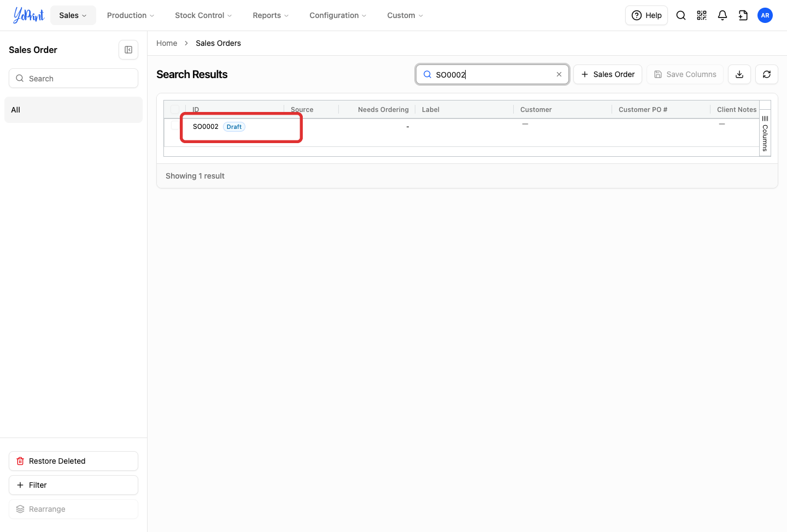Expand the Stock Control dropdown
The image size is (787, 532).
click(x=203, y=15)
